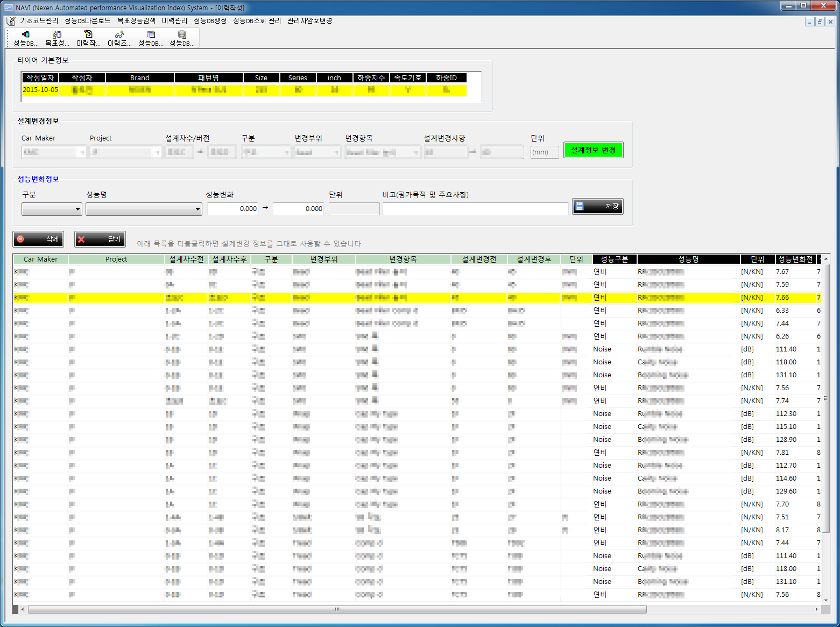
Task: Click the green 설계정보 변경 button
Action: click(593, 150)
